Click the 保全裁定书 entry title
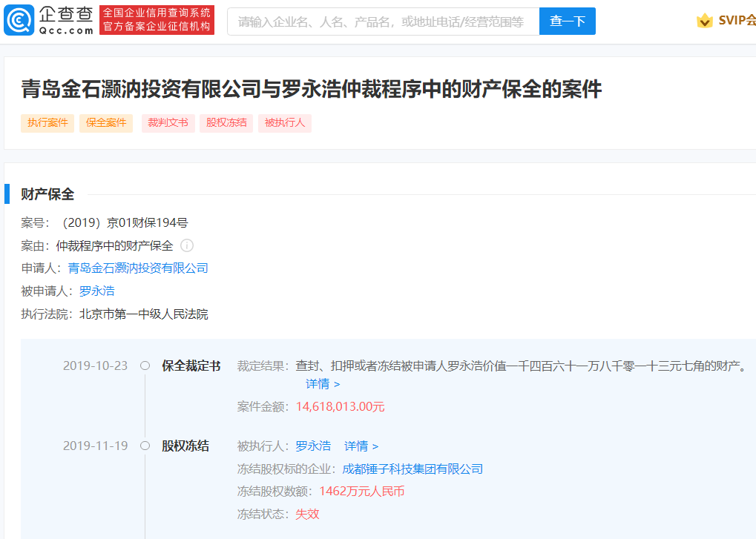 191,366
